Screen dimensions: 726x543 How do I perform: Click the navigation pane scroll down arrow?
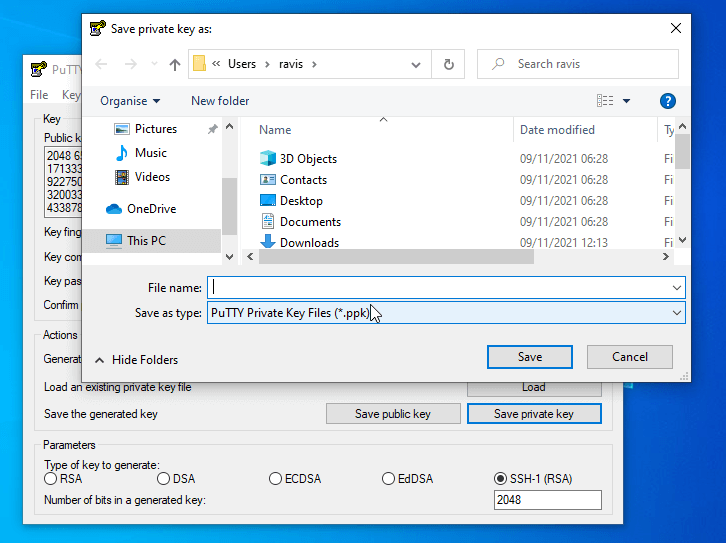[230, 256]
